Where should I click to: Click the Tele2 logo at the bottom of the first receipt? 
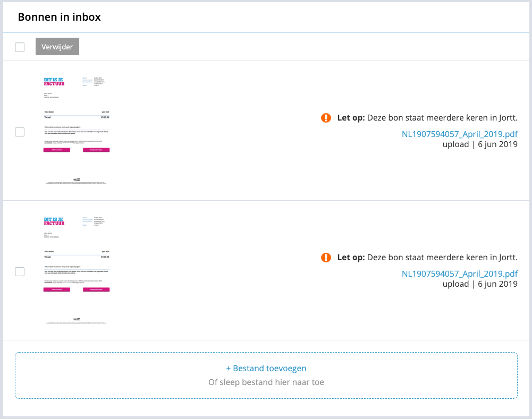point(77,179)
